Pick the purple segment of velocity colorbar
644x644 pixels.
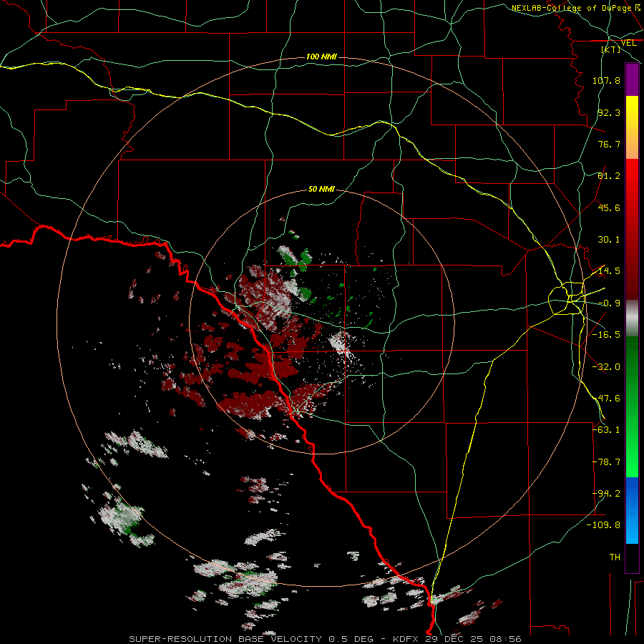632,79
